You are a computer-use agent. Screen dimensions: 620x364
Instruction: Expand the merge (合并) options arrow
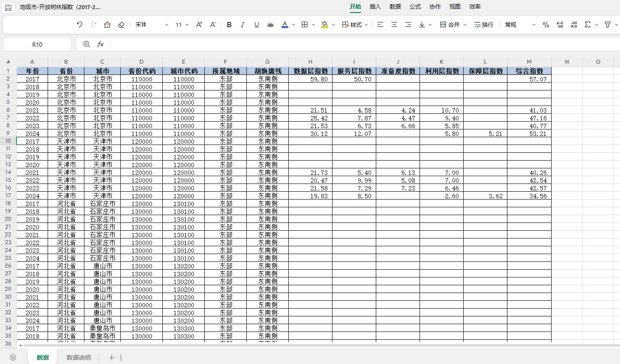[465, 25]
